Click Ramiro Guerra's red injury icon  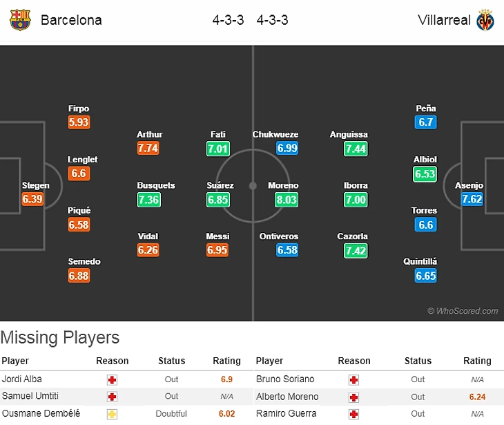(x=353, y=414)
